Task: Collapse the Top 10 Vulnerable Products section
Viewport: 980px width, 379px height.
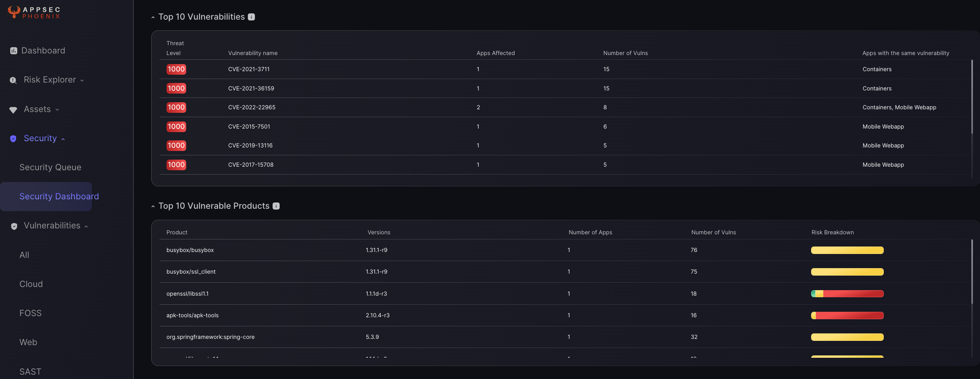Action: click(153, 206)
